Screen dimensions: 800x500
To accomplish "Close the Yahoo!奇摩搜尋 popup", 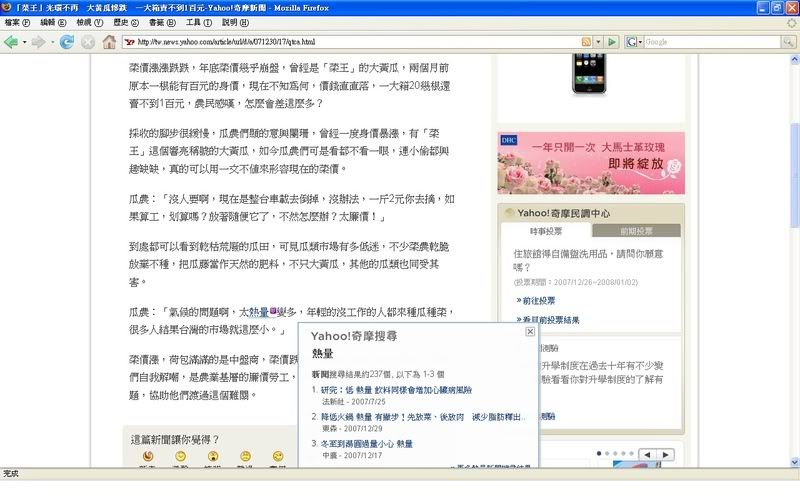I will [x=530, y=331].
